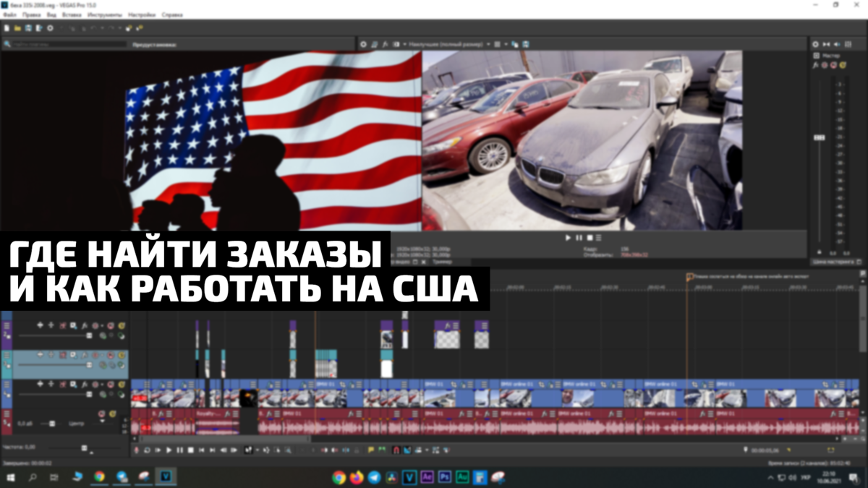
Task: Open the Windows Start menu
Action: (x=11, y=477)
